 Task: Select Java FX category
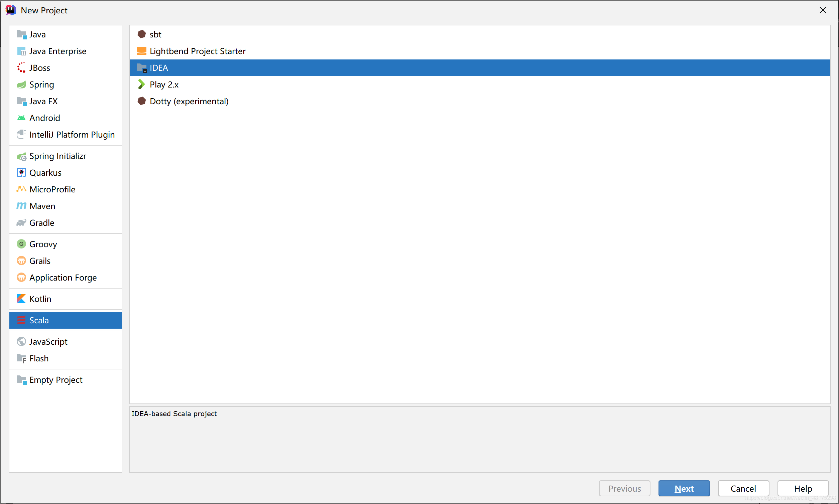66,101
